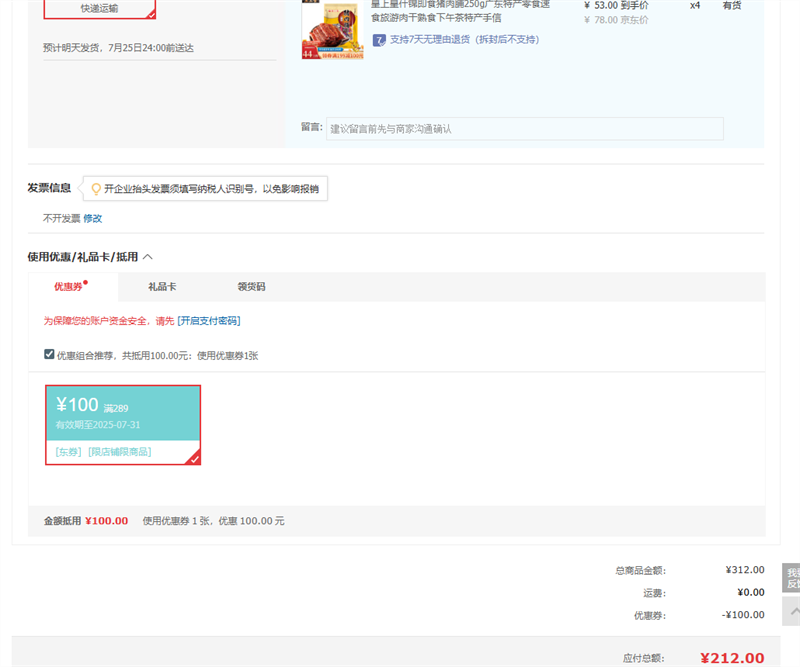Select the 快递运输 shipping option
Screen dimensions: 800x667
[99, 9]
